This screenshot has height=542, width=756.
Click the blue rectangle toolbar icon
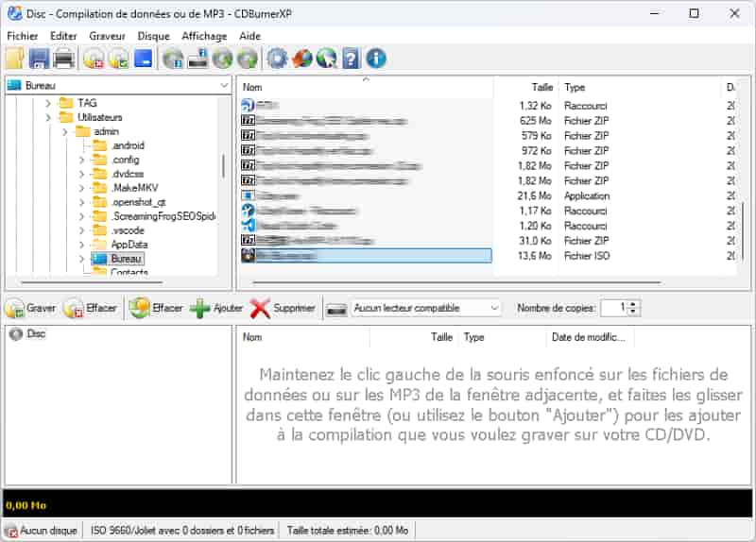[x=144, y=59]
